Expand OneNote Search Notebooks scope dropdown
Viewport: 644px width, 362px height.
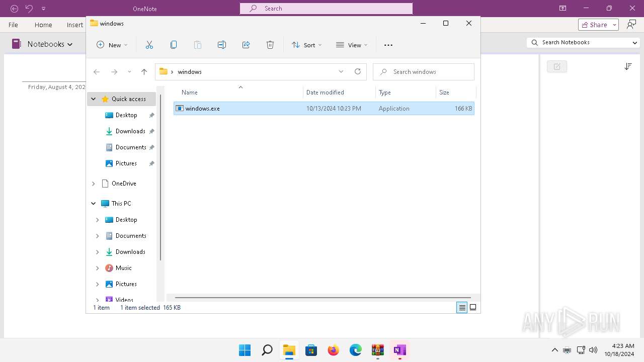pos(634,43)
